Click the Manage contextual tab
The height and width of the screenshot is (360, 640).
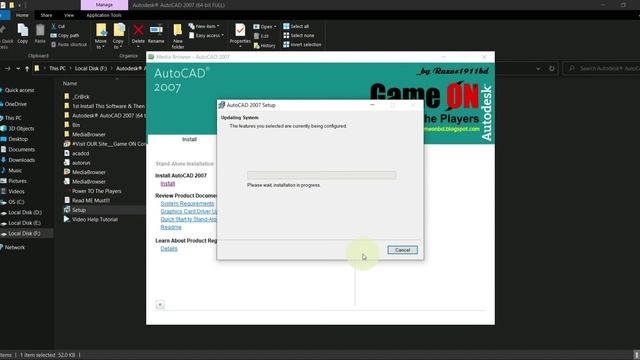(104, 5)
